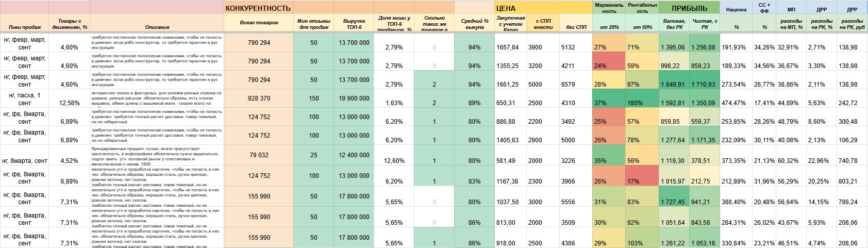This screenshot has width=868, height=248.
Task: Click the Чистая, с РК header
Action: pyautogui.click(x=704, y=23)
